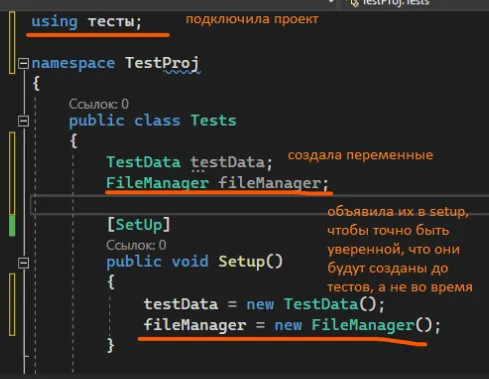Click the 'TestData()' constructor call

(x=330, y=304)
